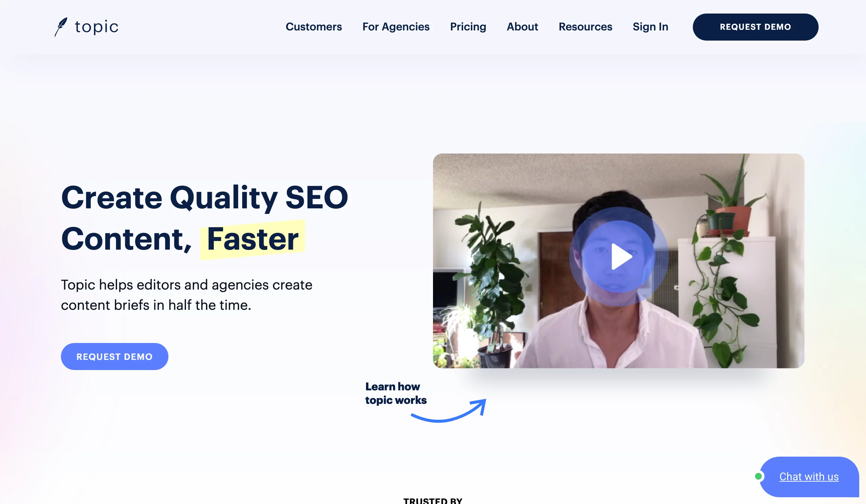Screen dimensions: 866x504
Task: Click the Learn how topic works label
Action: pyautogui.click(x=393, y=393)
